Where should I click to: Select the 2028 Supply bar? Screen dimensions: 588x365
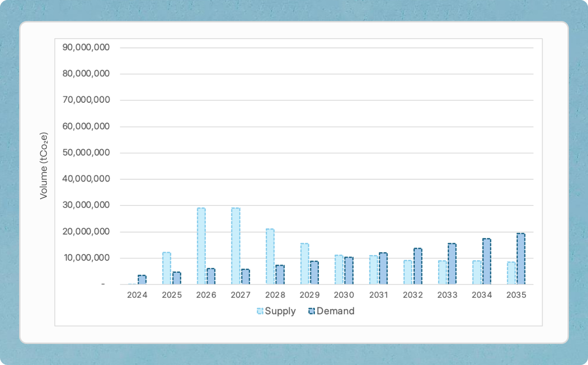[x=269, y=256]
